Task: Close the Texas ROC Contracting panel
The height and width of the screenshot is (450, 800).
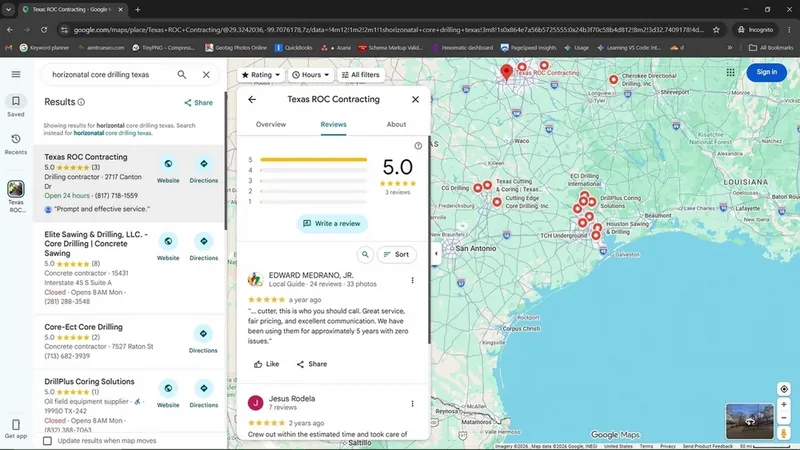Action: (x=415, y=99)
